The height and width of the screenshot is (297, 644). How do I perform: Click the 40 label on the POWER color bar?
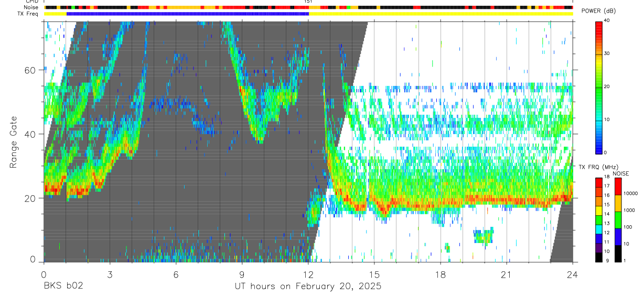(606, 20)
